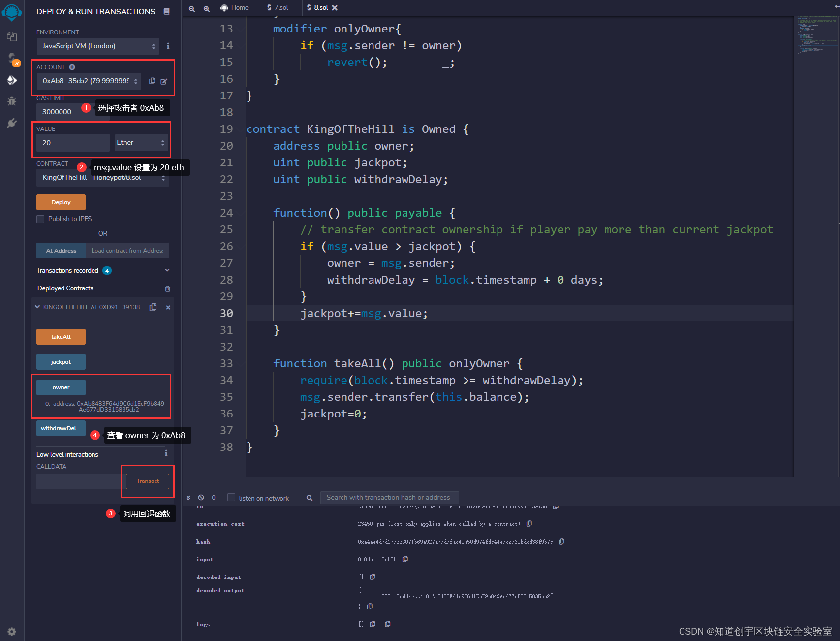Click the value amount input field
Viewport: 840px width, 641px height.
[73, 143]
